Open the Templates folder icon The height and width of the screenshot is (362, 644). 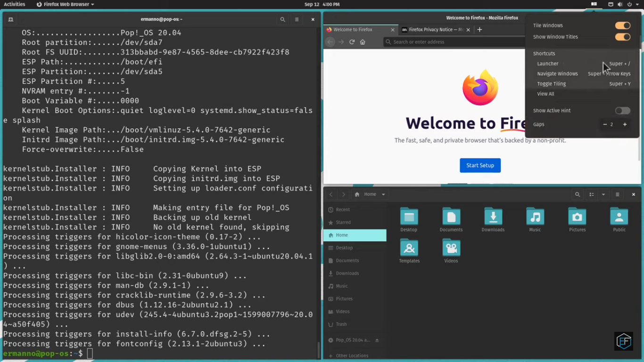click(409, 251)
